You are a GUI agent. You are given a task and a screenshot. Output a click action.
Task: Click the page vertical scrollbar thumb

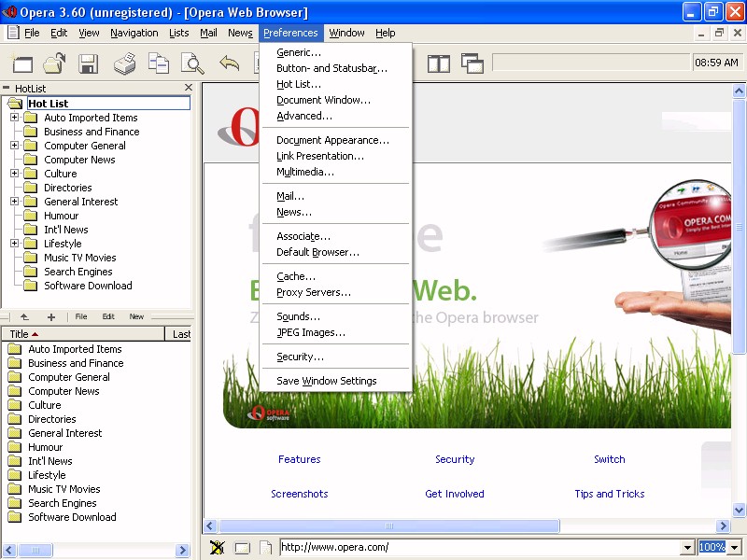coord(739,226)
